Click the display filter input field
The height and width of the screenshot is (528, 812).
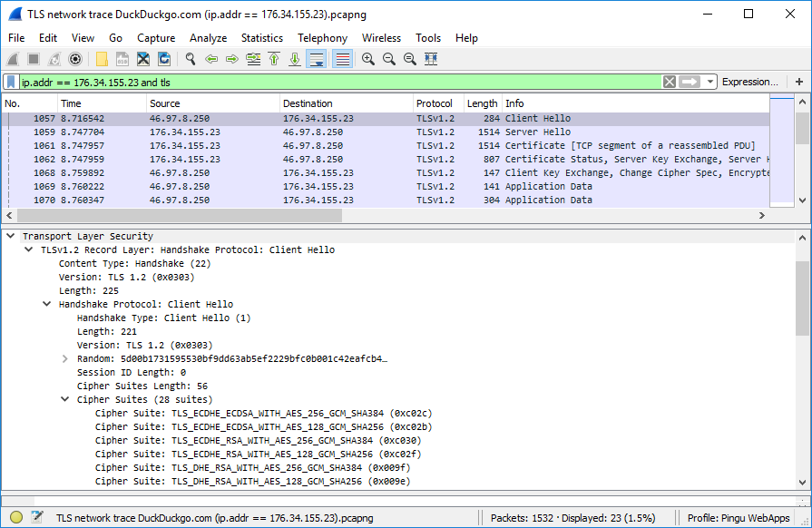[x=339, y=82]
